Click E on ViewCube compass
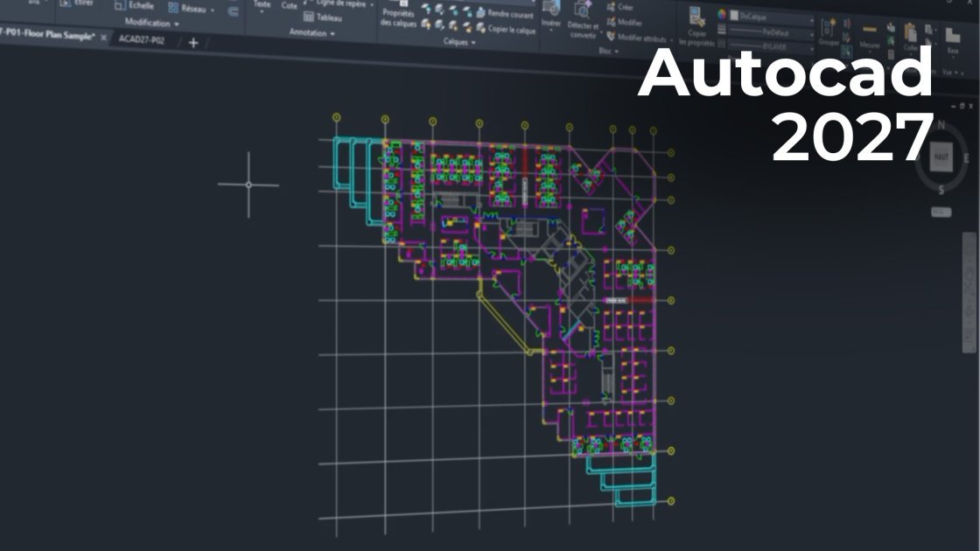Viewport: 980px width, 551px height. click(x=967, y=158)
